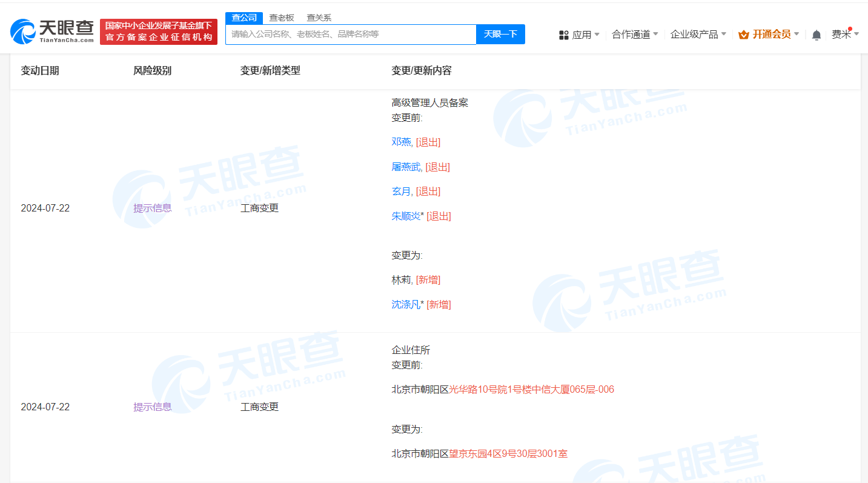Open the notification bell icon
868x483 pixels.
(816, 35)
